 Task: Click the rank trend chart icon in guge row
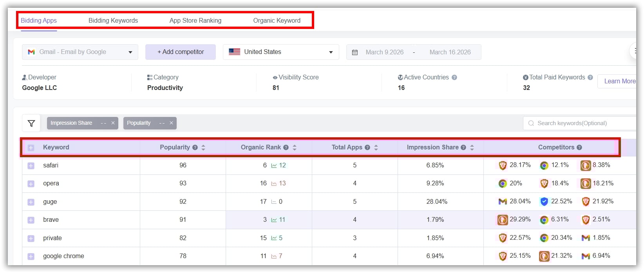274,202
